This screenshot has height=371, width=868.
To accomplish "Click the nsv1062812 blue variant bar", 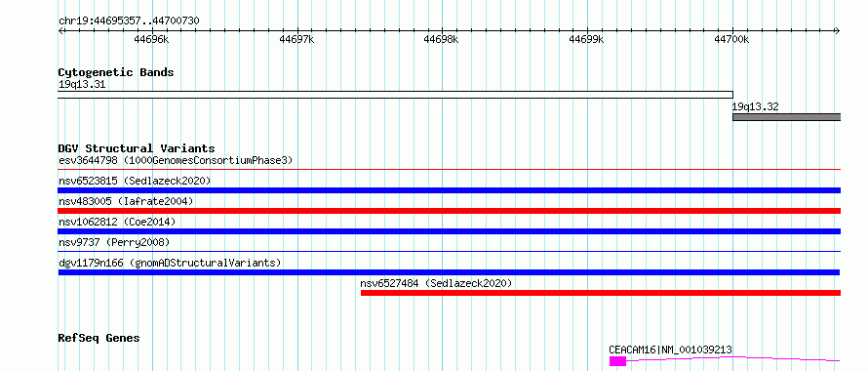I will point(449,231).
